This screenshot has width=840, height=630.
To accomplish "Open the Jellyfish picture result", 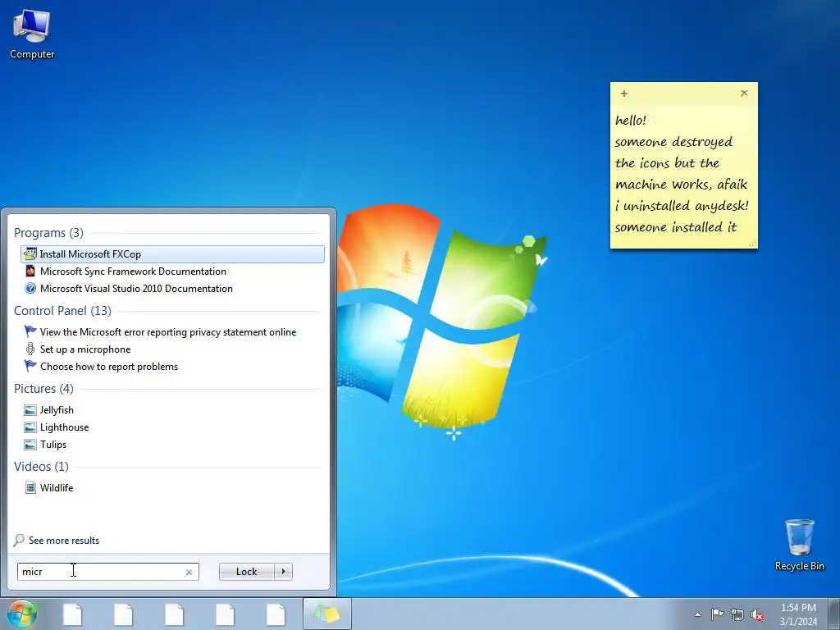I will [x=57, y=410].
